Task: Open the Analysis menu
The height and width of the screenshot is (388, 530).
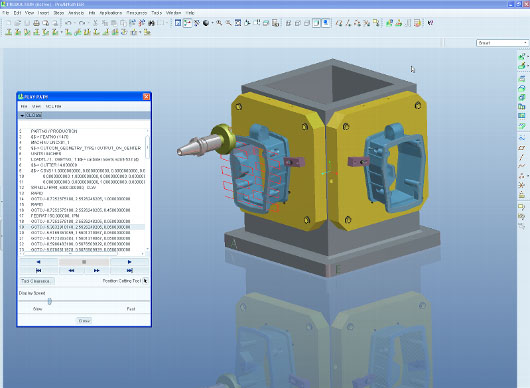Action: [x=76, y=13]
